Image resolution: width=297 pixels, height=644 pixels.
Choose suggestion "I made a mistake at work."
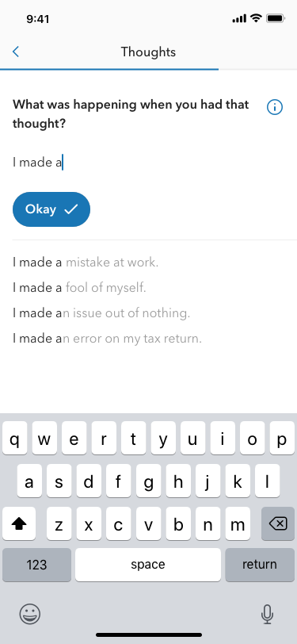86,262
